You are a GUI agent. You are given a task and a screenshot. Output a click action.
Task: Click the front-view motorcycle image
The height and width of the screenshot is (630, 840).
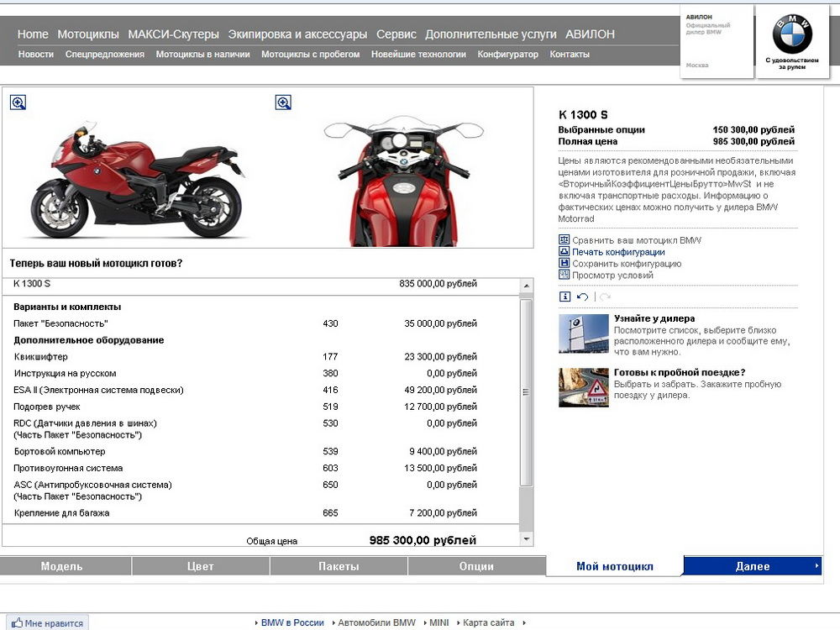[404, 181]
